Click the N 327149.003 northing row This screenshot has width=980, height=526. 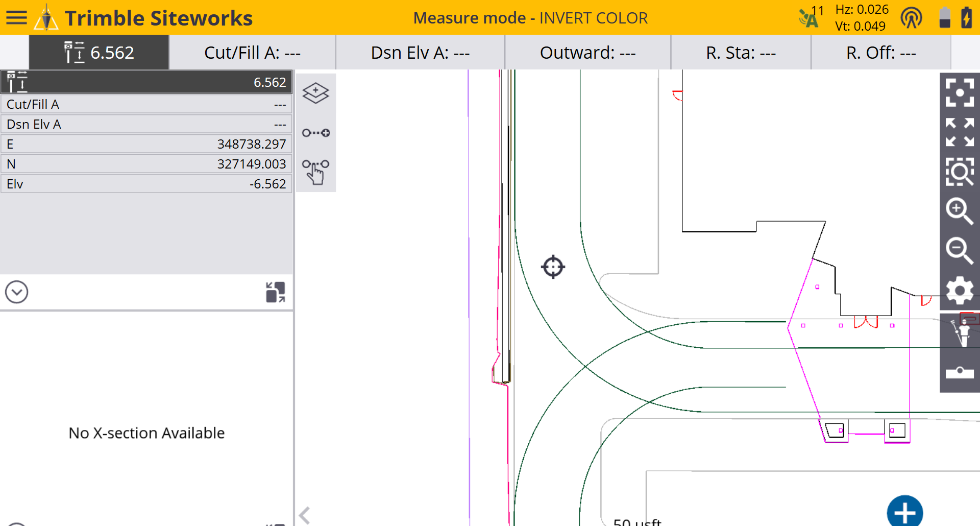pos(146,164)
